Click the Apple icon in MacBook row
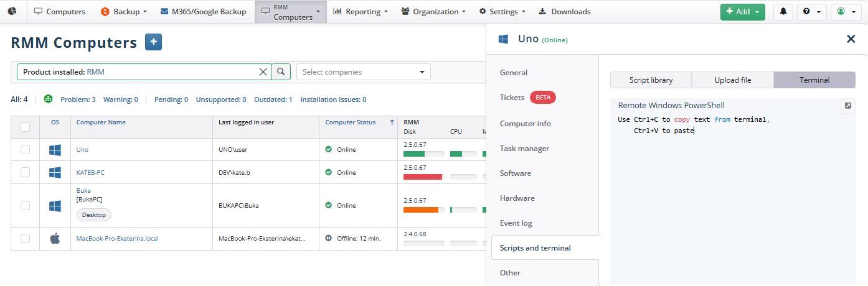The image size is (868, 286). 55,238
